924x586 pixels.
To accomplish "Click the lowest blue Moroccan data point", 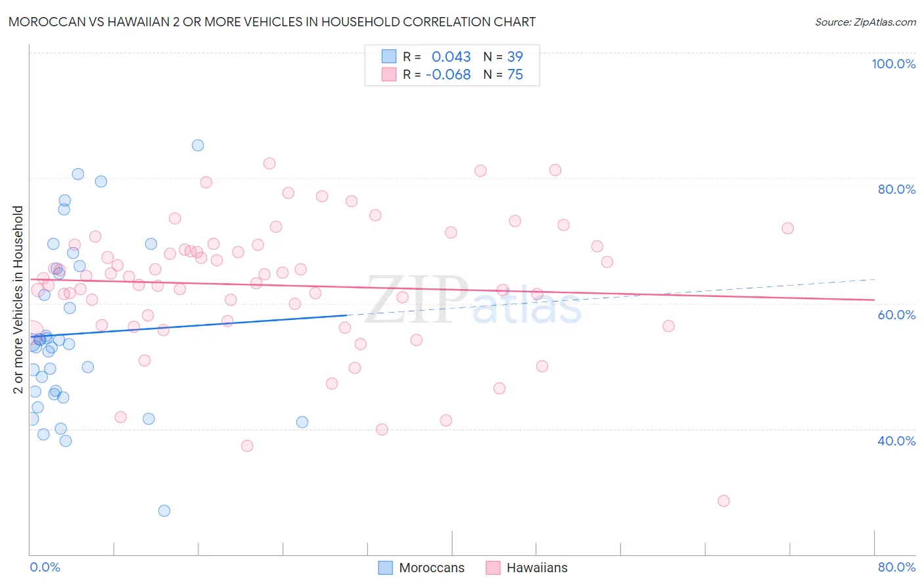I will [164, 510].
